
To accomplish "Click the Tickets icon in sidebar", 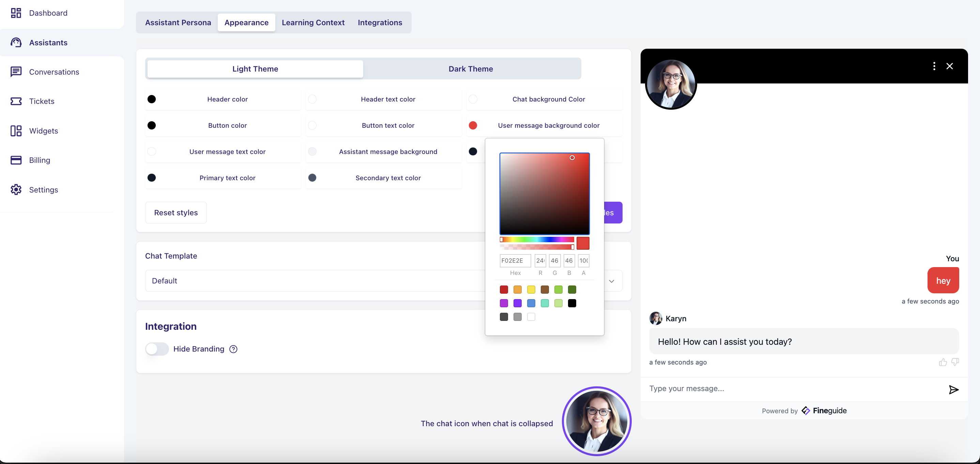I will 16,101.
